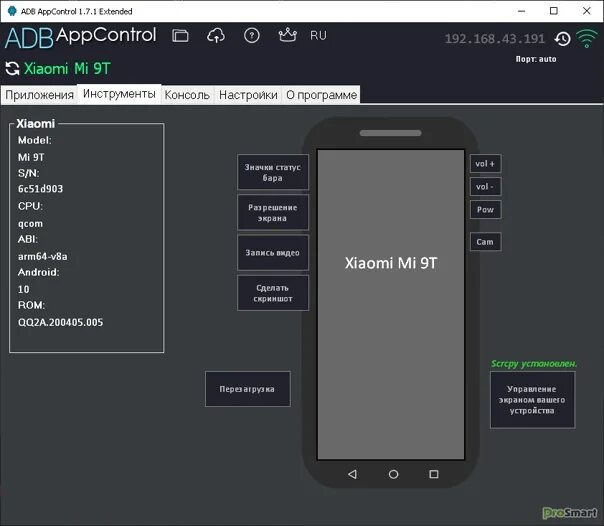
Task: Tap the phone home circle icon
Action: pyautogui.click(x=393, y=474)
